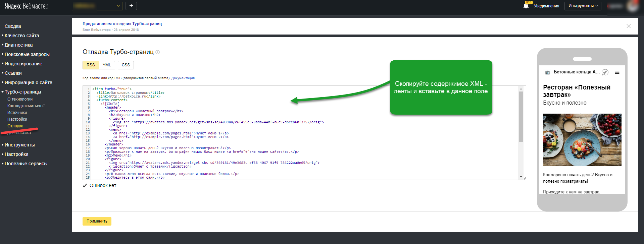Expand Качество сайта section

(x=22, y=36)
